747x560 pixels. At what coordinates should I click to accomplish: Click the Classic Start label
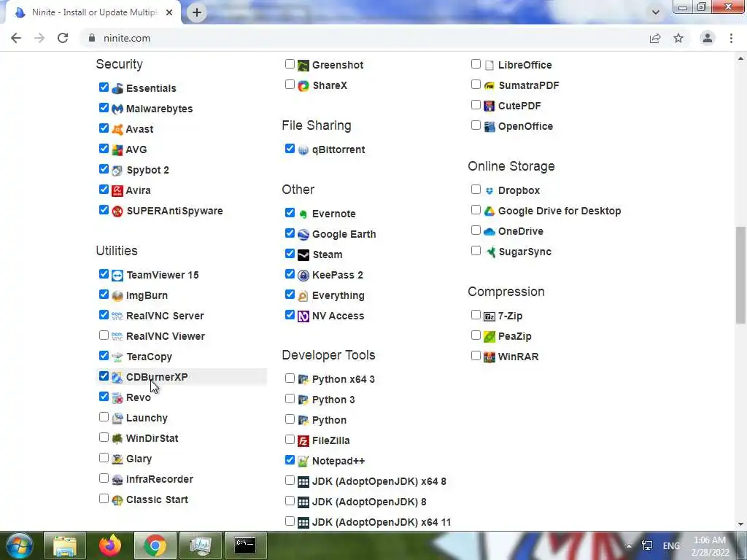point(158,499)
